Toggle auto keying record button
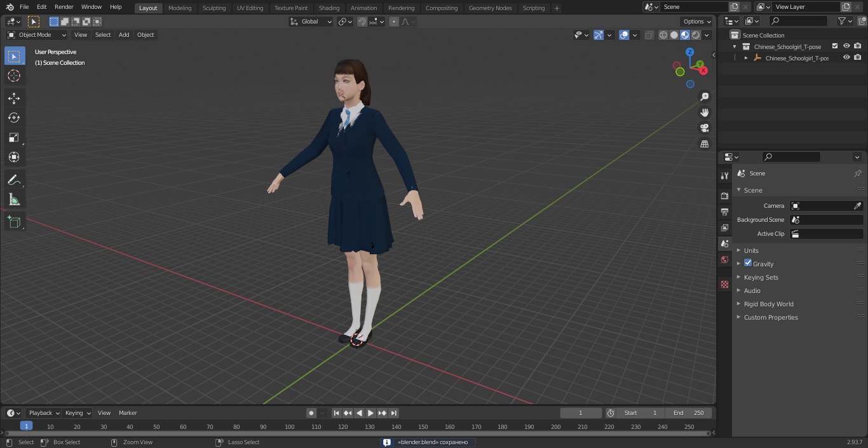Viewport: 868px width, 448px height. pyautogui.click(x=311, y=413)
